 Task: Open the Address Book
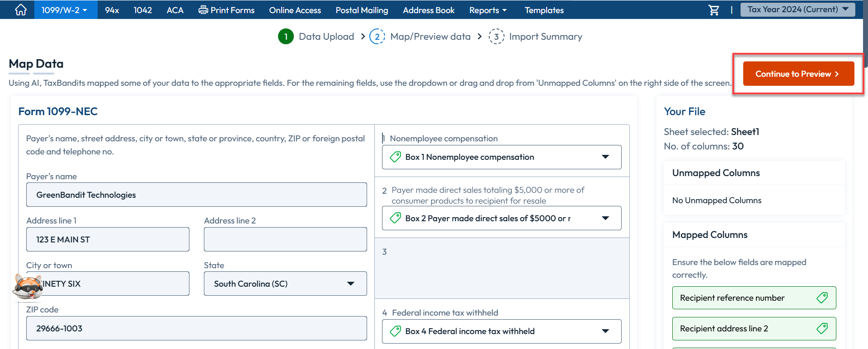pos(429,10)
